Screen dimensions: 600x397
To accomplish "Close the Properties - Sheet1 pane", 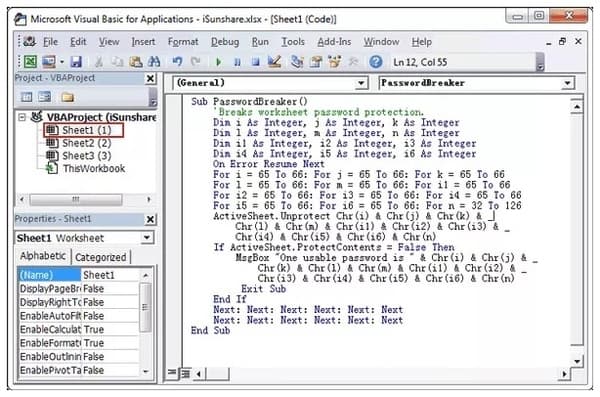I will tap(150, 219).
